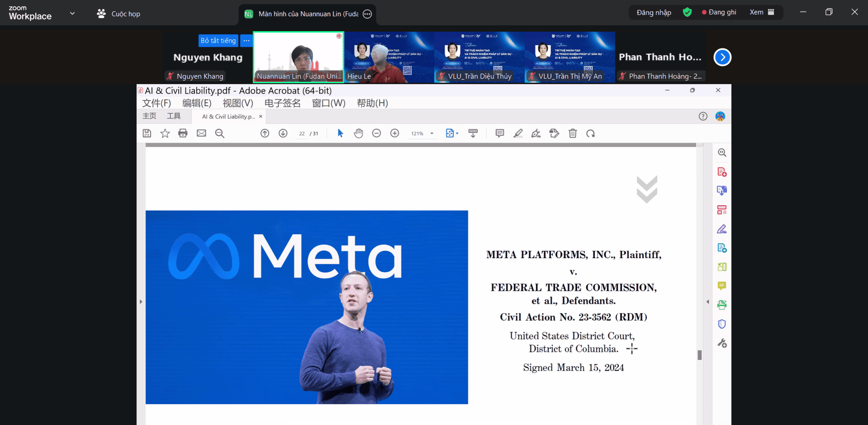The height and width of the screenshot is (425, 868).
Task: Click the vertical scrollbar thumb of the PDF
Action: pyautogui.click(x=700, y=355)
